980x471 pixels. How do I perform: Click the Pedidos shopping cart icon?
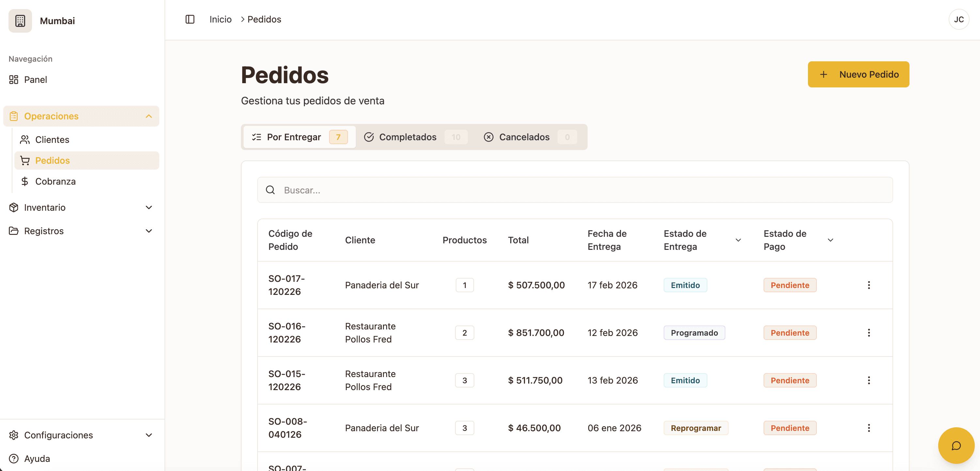pyautogui.click(x=25, y=160)
